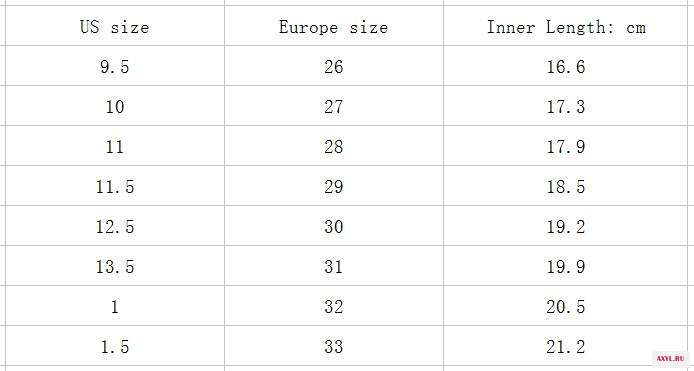Click the inner length 19.9 cell
Screen dimensions: 694x371
[566, 266]
